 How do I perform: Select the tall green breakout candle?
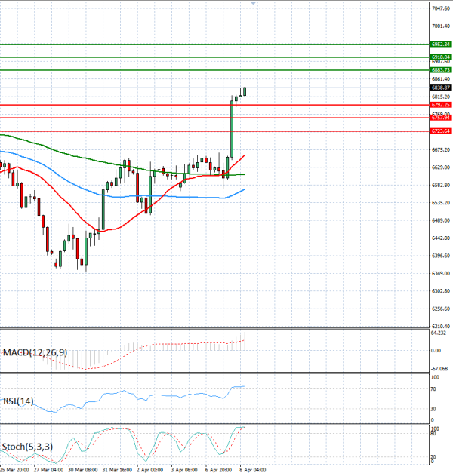point(232,128)
